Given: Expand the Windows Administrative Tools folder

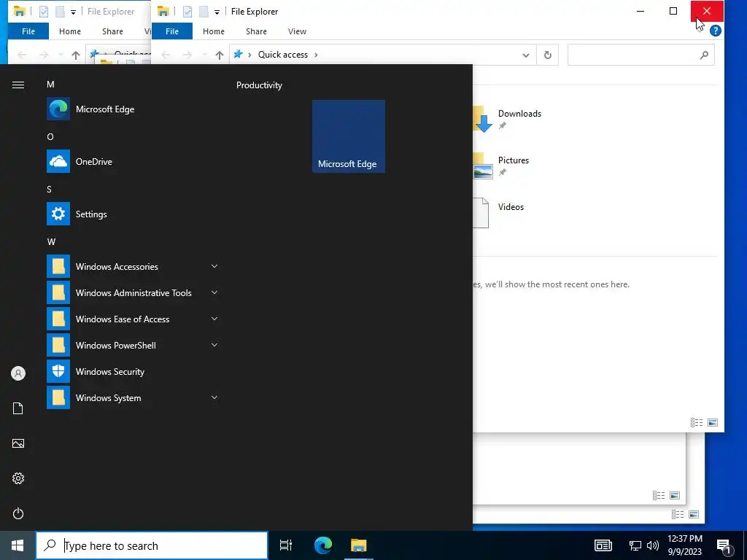Looking at the screenshot, I should (x=133, y=292).
